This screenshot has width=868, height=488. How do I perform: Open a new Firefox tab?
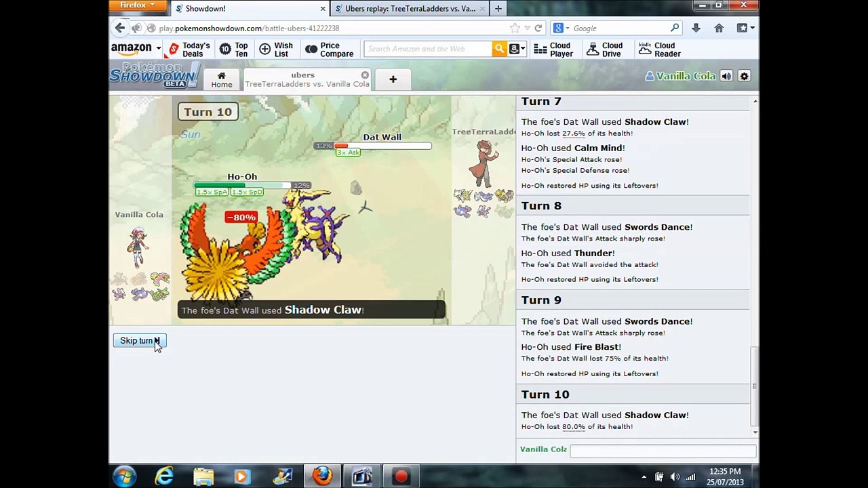click(x=498, y=8)
